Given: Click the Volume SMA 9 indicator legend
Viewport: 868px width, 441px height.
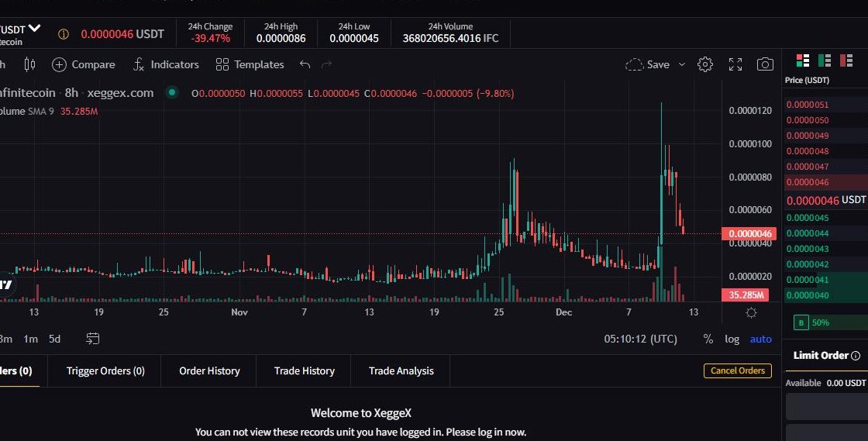Looking at the screenshot, I should [48, 111].
